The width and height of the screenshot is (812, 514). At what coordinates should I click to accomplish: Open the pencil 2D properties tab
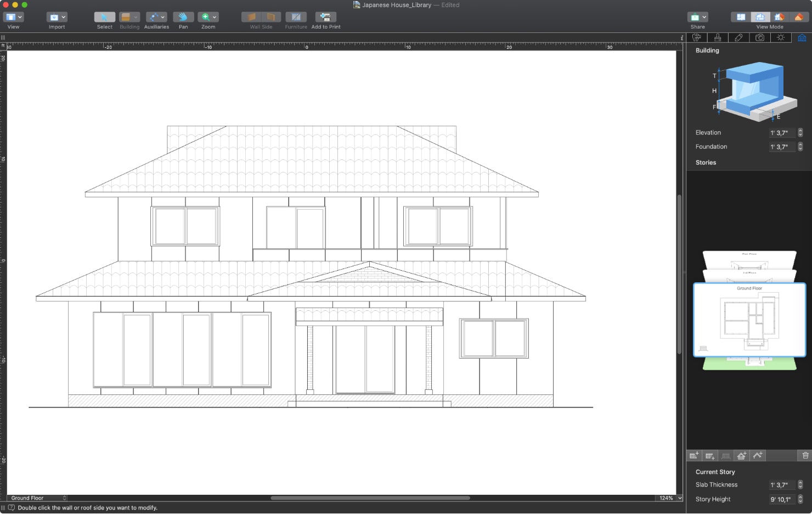pos(738,37)
